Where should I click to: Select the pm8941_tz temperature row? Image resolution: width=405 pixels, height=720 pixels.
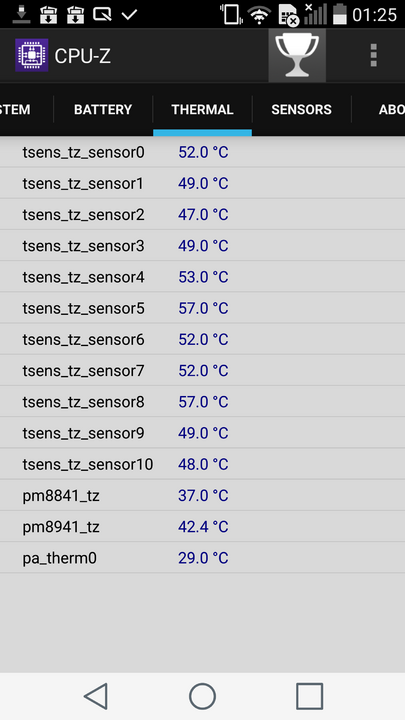tap(202, 527)
